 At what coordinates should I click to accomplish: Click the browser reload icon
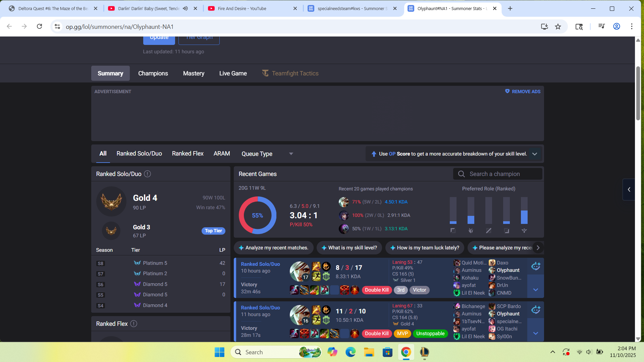point(40,26)
